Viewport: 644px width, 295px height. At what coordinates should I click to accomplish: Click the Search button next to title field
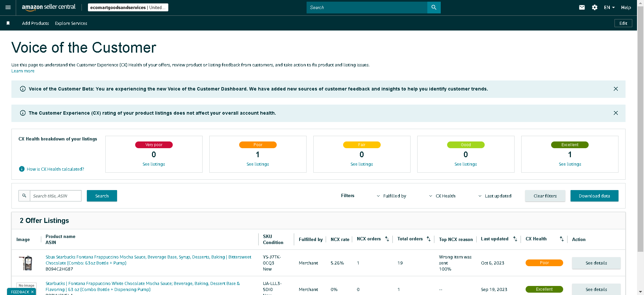102,196
